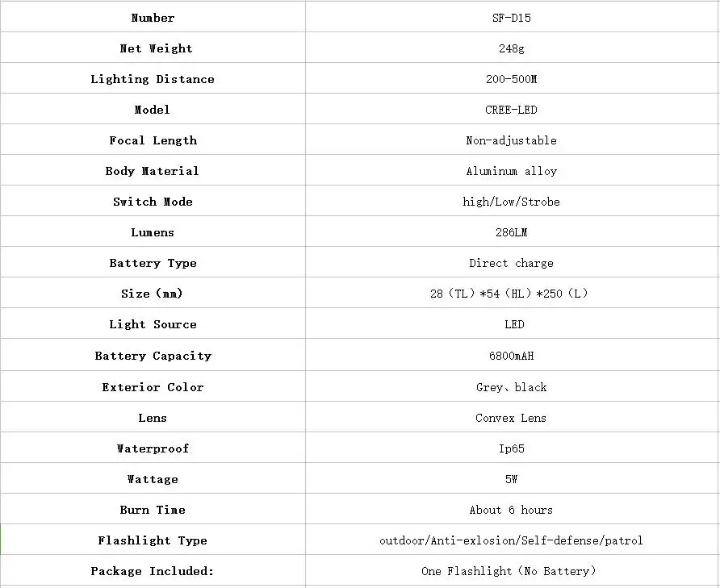This screenshot has width=720, height=588.
Task: Click the 286LM lumens value
Action: 512,232
